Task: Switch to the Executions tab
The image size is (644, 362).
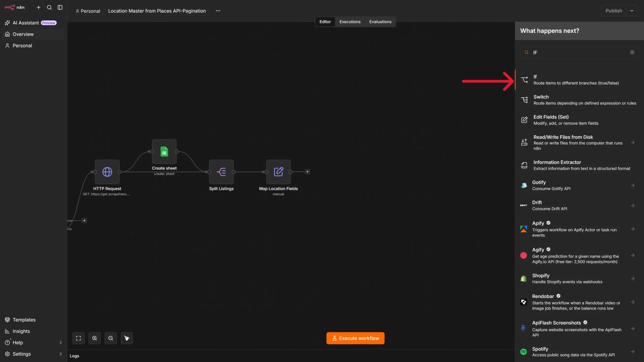Action: [x=350, y=22]
